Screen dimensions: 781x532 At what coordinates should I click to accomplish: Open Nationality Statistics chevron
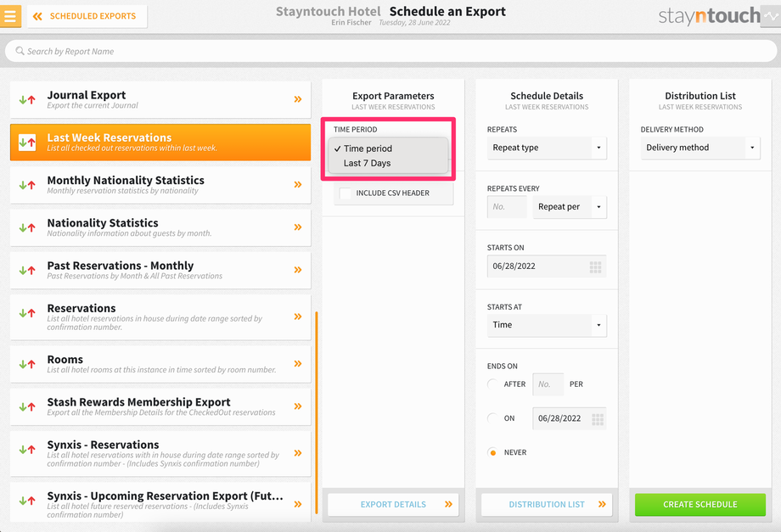[298, 227]
